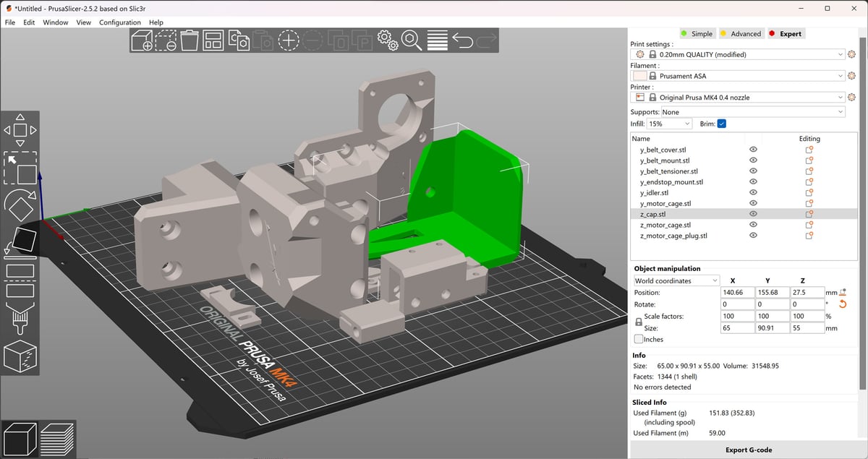Open the Search magnifier icon
Viewport: 868px width, 459px height.
click(x=412, y=40)
